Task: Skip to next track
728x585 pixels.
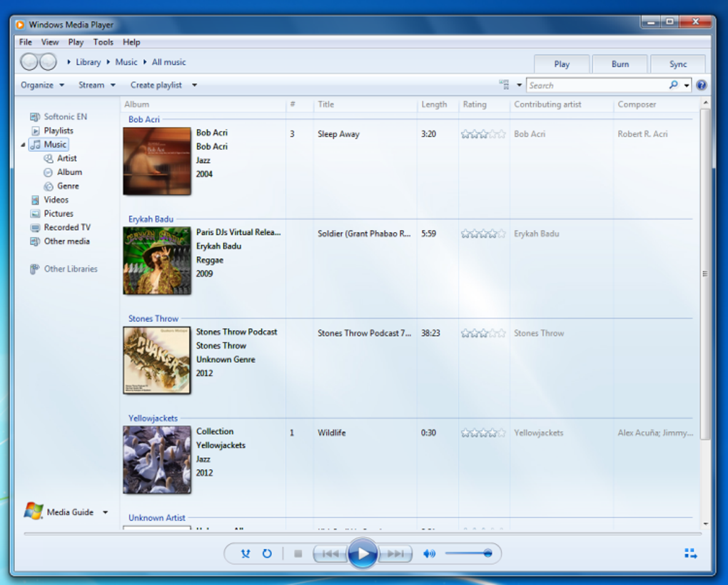Action: click(395, 554)
